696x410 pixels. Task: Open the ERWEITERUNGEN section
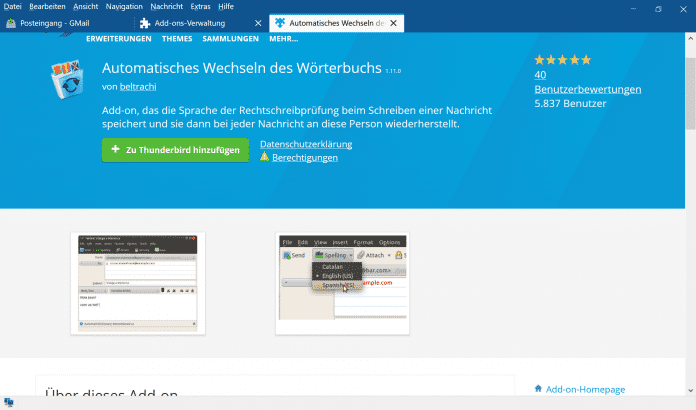coord(118,39)
